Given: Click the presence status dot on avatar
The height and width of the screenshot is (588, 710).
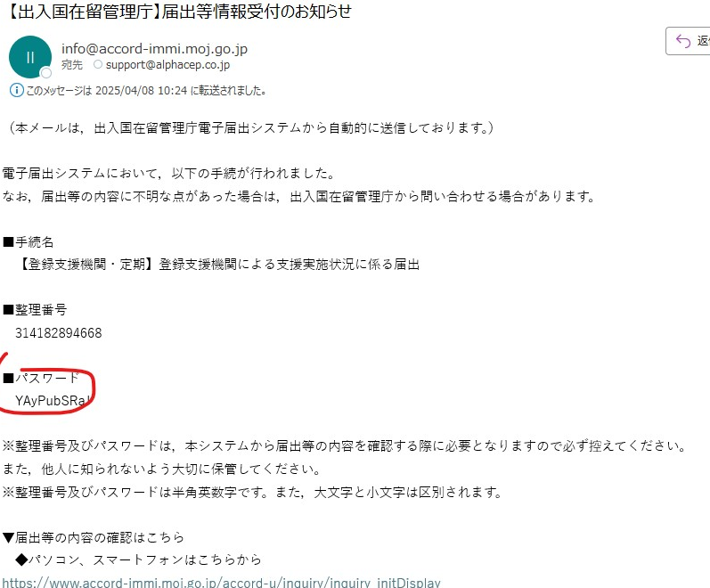Looking at the screenshot, I should tap(46, 73).
